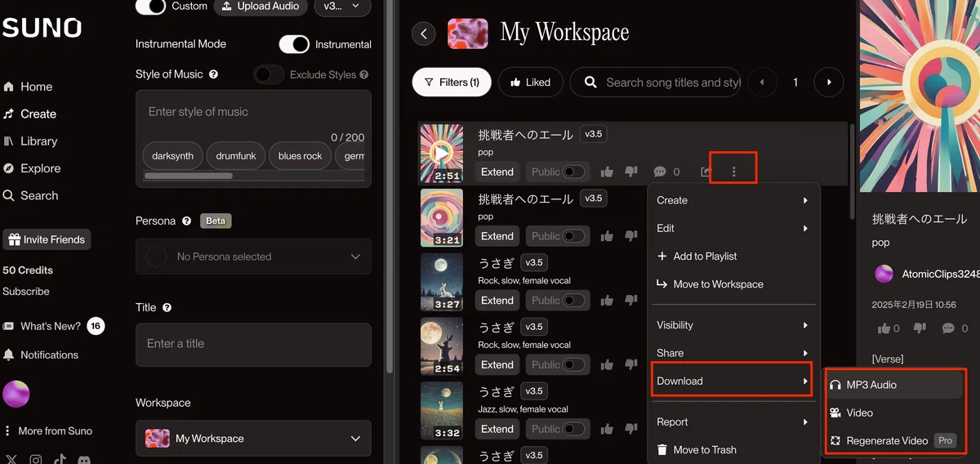Toggle the Instrumental switch
Viewport: 980px width, 464px height.
tap(294, 44)
